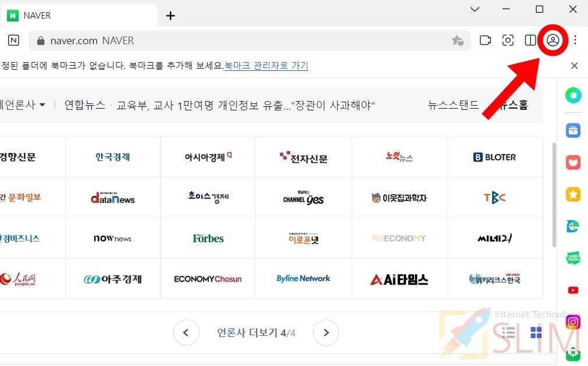
Task: Open 초이스경제 press logo
Action: click(x=208, y=197)
